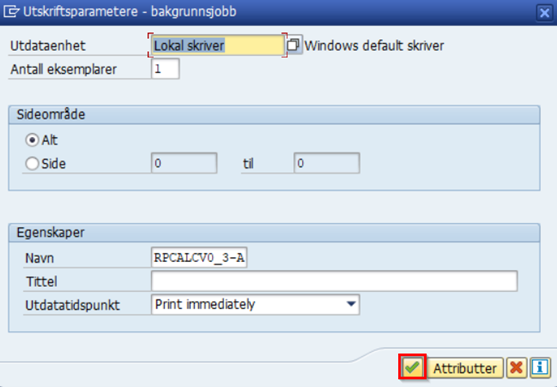Click the 'Windows default skriver' text
This screenshot has height=387, width=557.
tap(374, 46)
